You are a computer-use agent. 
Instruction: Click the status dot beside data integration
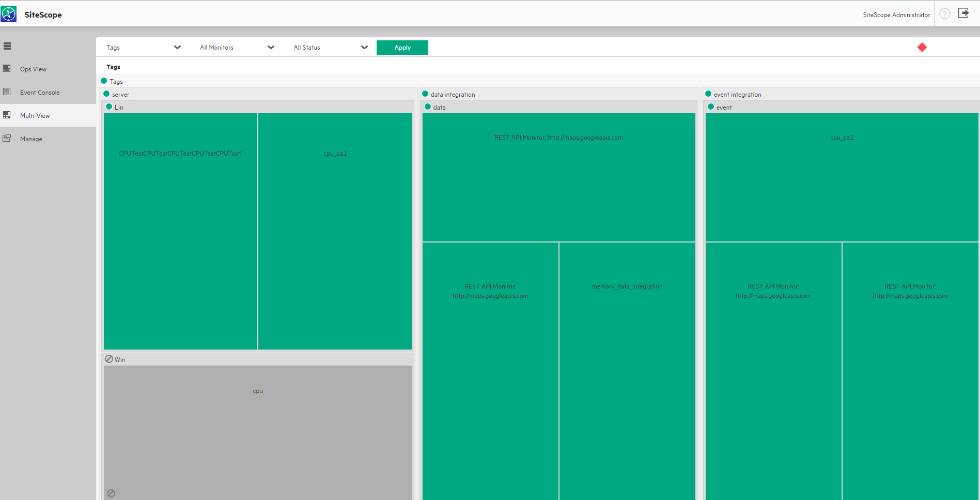pos(425,94)
